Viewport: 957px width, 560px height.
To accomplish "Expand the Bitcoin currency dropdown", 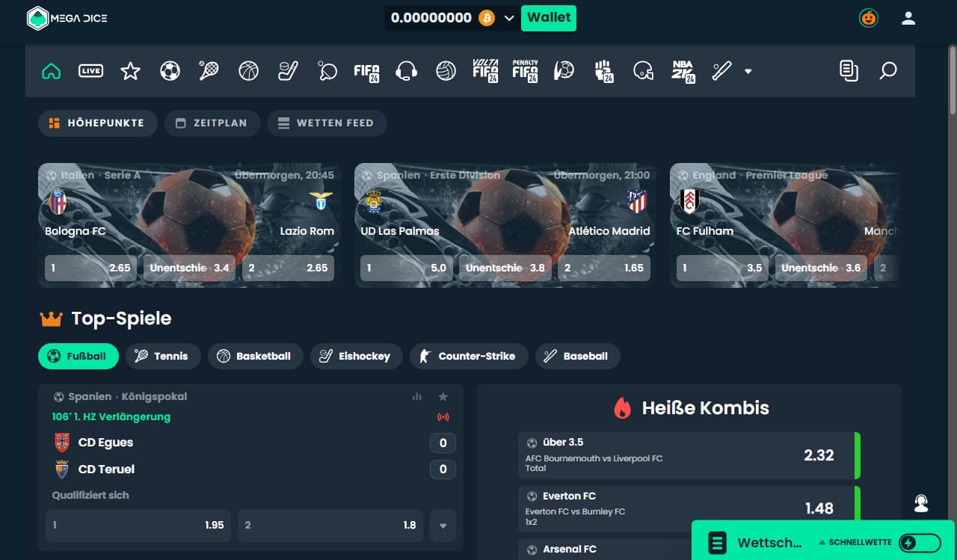I will (509, 18).
